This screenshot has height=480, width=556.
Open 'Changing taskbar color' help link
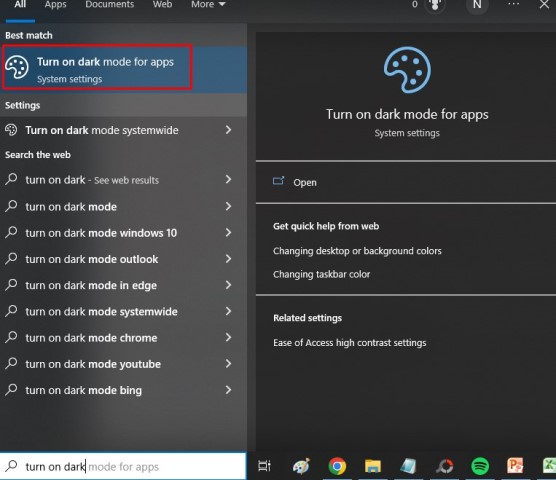[321, 274]
